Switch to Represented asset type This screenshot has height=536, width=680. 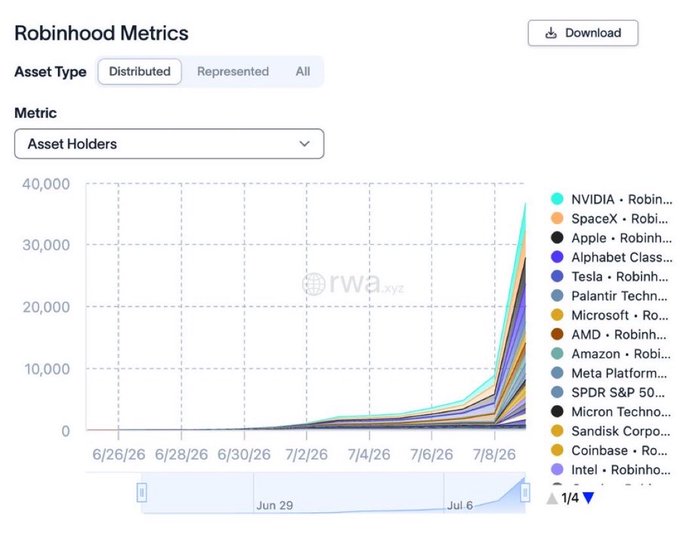tap(233, 72)
